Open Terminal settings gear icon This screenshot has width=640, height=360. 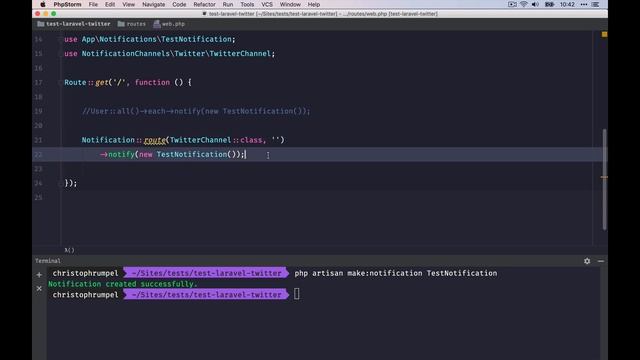click(587, 261)
